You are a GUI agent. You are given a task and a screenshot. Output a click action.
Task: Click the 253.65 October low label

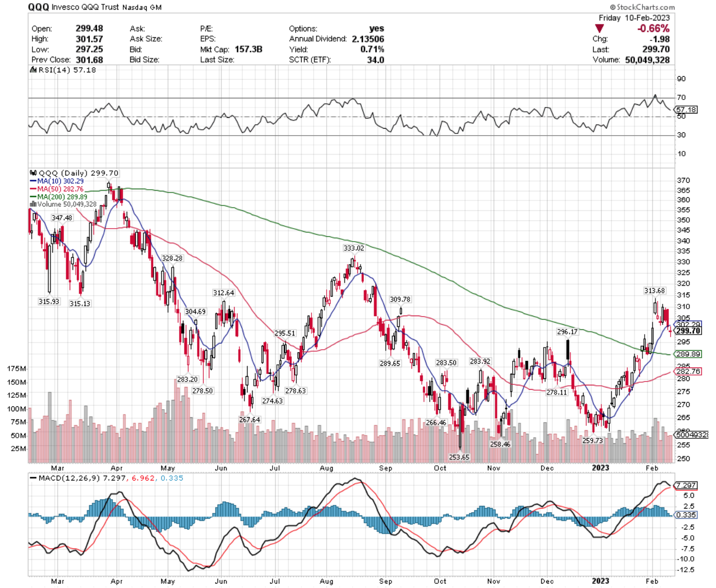(x=459, y=457)
